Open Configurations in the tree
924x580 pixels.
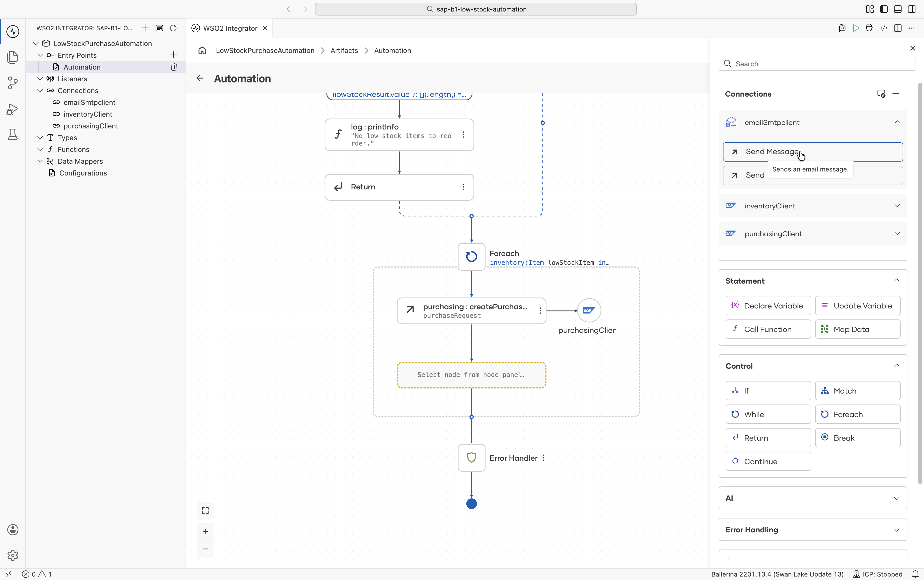click(83, 173)
